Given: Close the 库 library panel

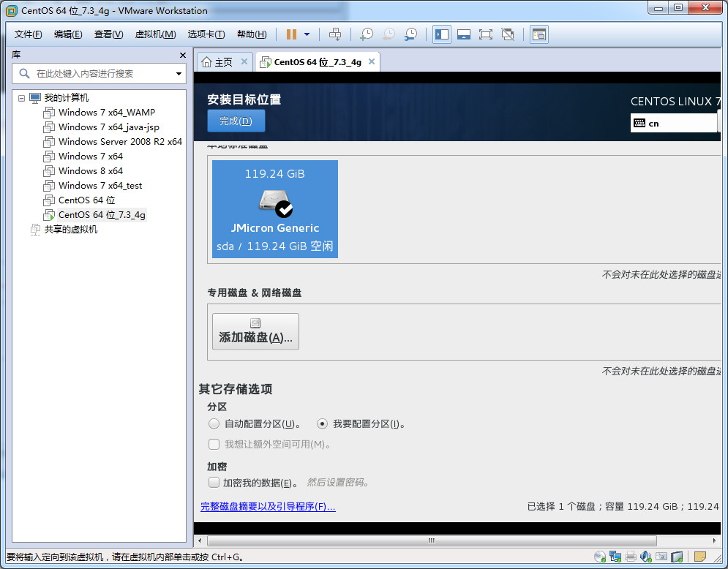Looking at the screenshot, I should (x=182, y=56).
